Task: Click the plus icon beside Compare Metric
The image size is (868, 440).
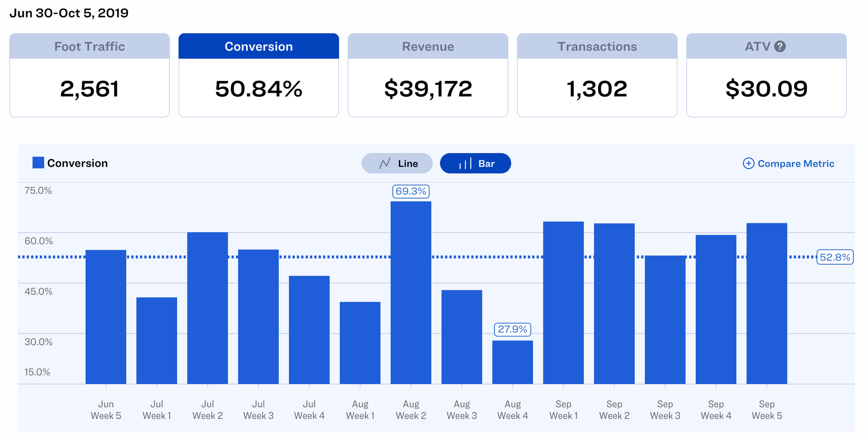Action: point(748,164)
